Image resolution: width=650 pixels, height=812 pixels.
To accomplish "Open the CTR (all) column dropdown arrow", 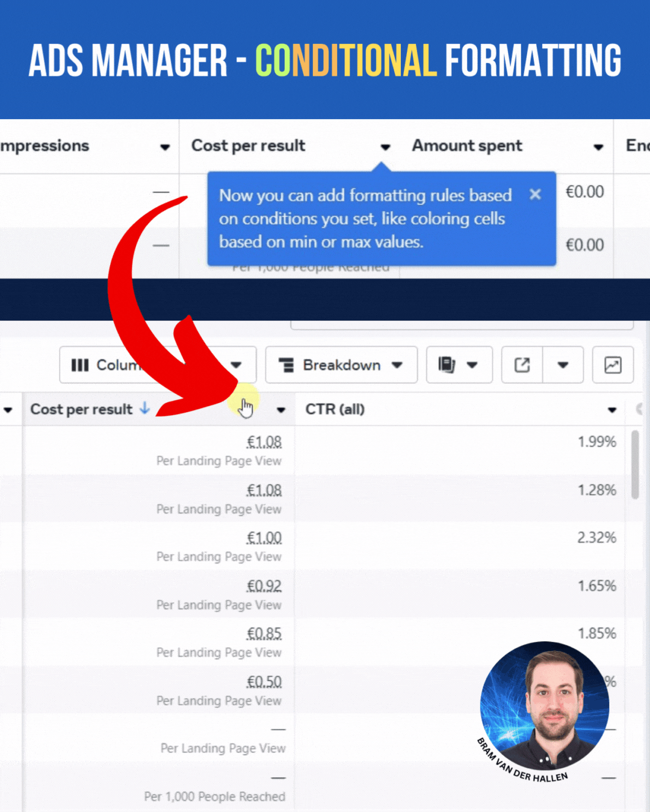I will point(612,410).
